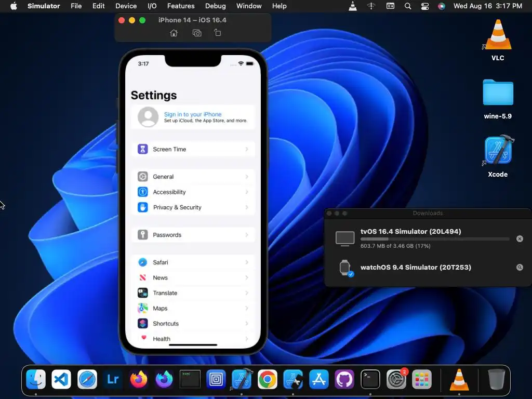The image size is (532, 399).
Task: Open the Debug menu
Action: click(216, 6)
